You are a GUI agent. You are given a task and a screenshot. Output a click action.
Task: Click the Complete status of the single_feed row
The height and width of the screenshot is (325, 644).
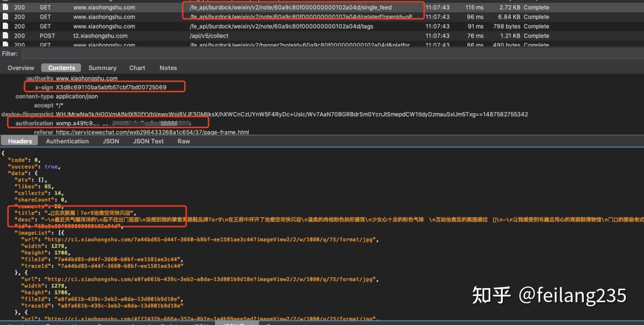(536, 8)
